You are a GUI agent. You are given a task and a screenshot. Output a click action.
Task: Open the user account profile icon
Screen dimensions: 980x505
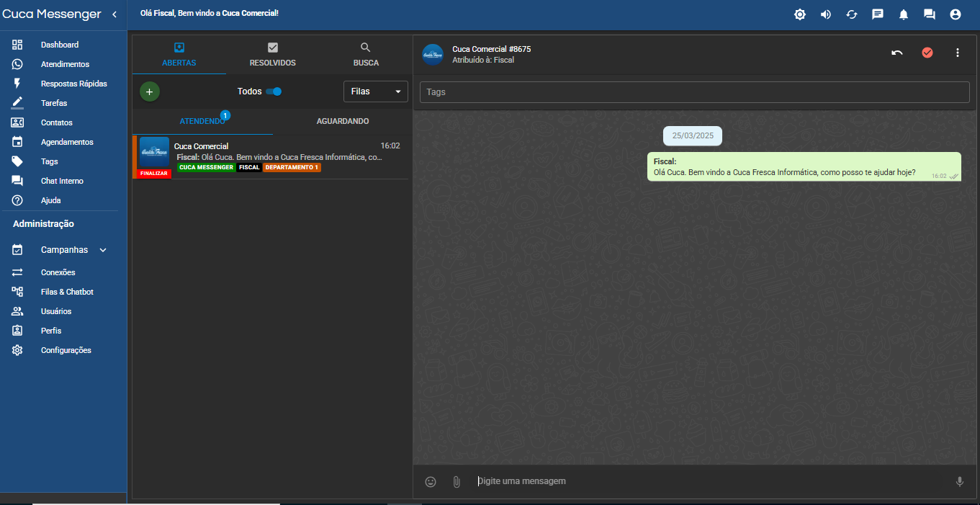click(x=956, y=14)
